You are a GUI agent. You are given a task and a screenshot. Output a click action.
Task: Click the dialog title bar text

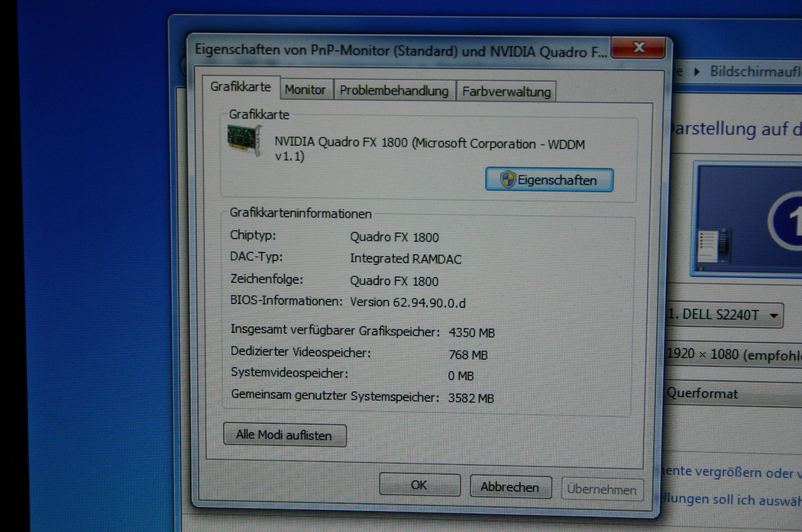[401, 51]
